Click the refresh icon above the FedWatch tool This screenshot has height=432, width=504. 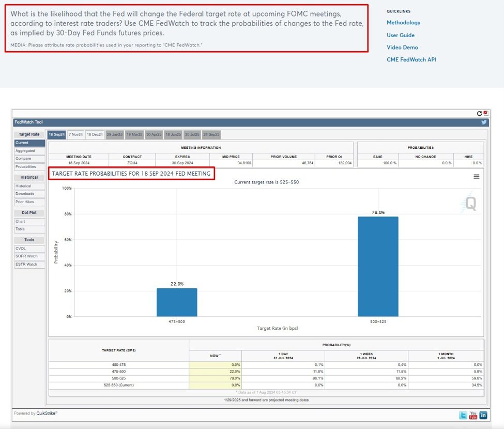479,113
